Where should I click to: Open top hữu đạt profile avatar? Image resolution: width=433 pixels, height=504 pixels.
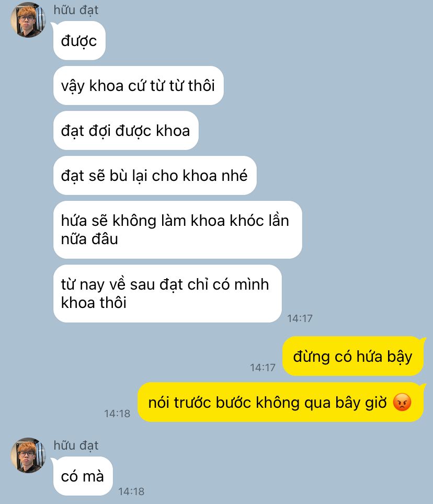point(28,20)
